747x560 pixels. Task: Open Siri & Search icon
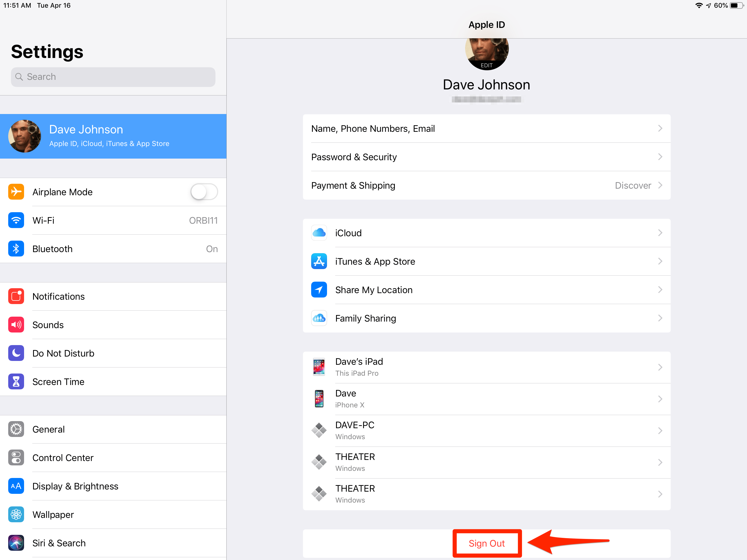point(16,543)
